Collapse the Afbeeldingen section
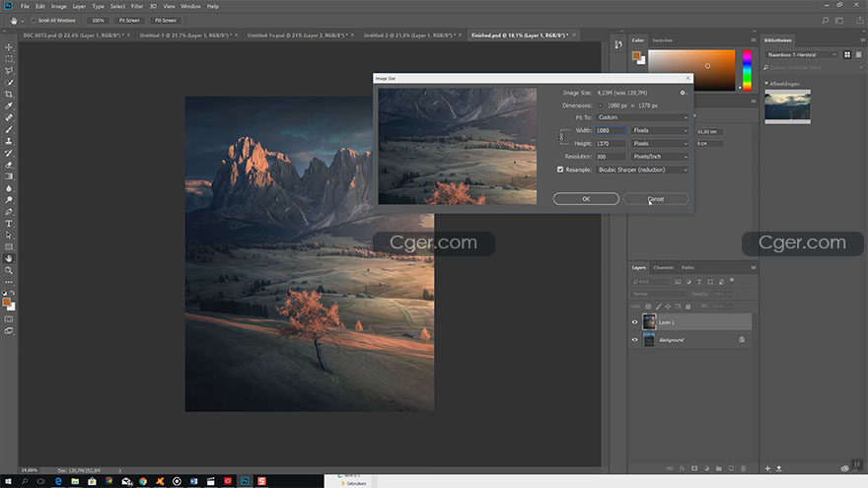The width and height of the screenshot is (868, 488). click(x=766, y=84)
